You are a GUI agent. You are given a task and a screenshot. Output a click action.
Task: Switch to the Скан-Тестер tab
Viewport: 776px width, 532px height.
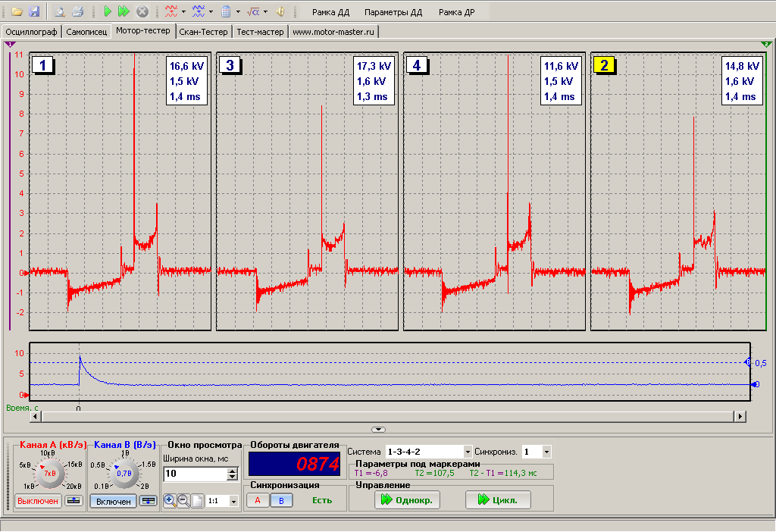click(203, 32)
